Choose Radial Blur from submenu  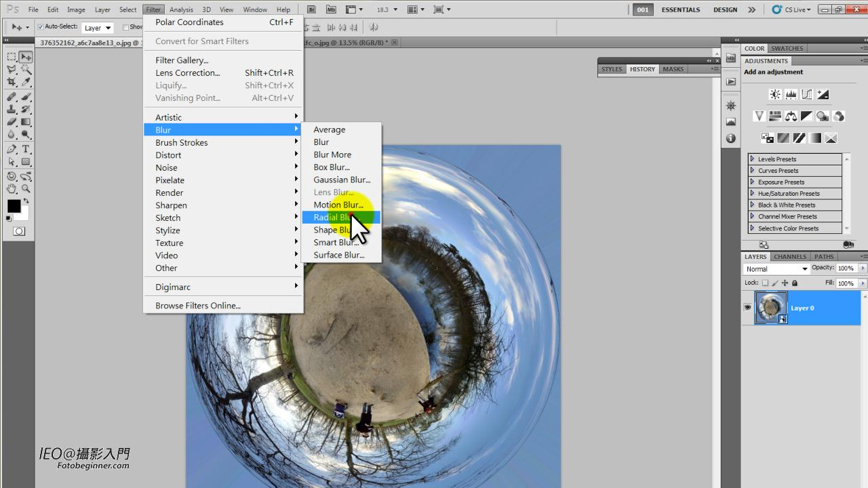tap(341, 217)
